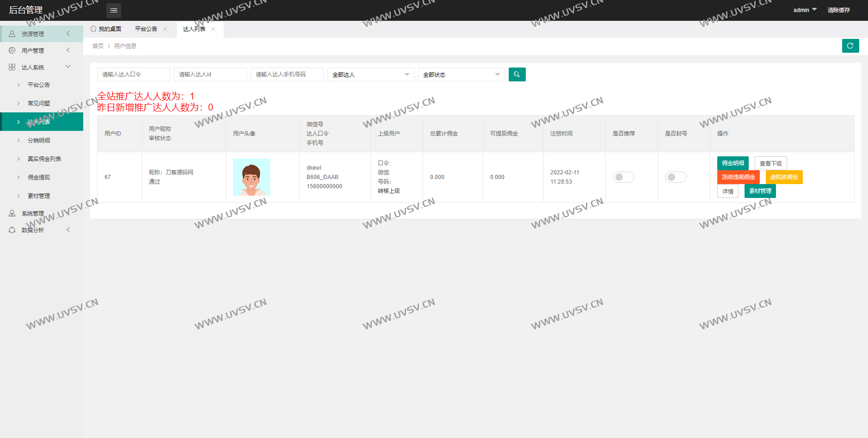This screenshot has width=868, height=438.
Task: Click the green refresh icon button
Action: tap(850, 46)
